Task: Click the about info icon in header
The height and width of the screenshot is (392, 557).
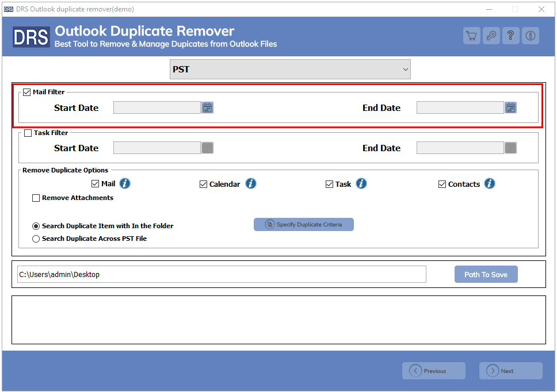Action: (x=531, y=36)
